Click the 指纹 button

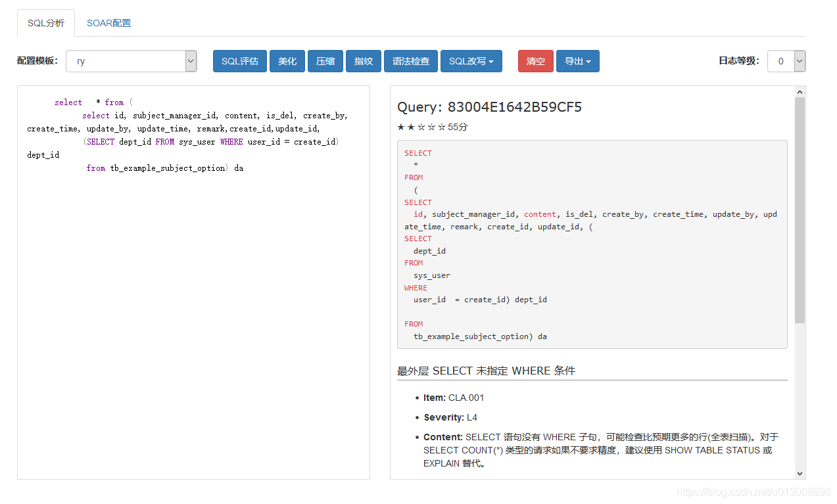pyautogui.click(x=364, y=61)
